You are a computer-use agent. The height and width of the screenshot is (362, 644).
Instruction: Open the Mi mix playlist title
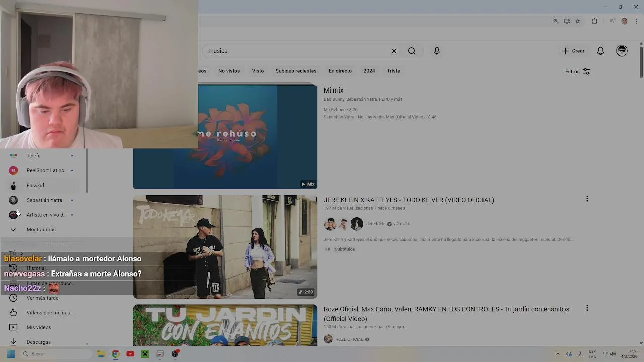333,90
